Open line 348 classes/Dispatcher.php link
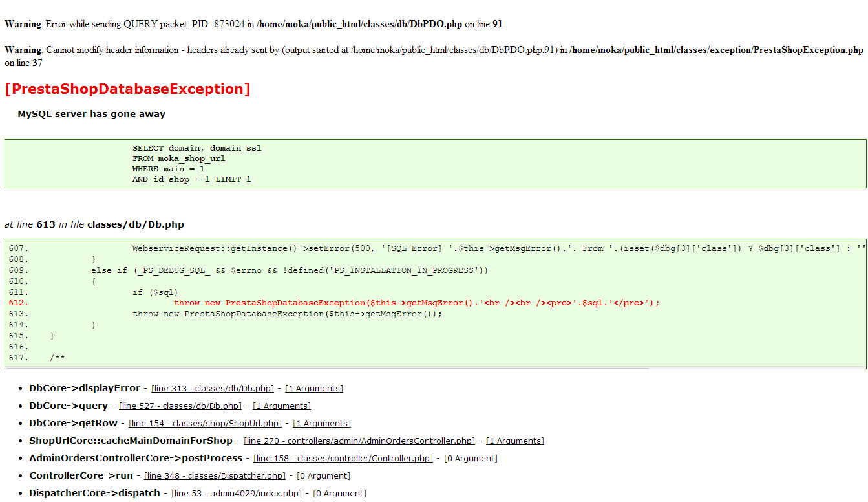 pos(215,476)
